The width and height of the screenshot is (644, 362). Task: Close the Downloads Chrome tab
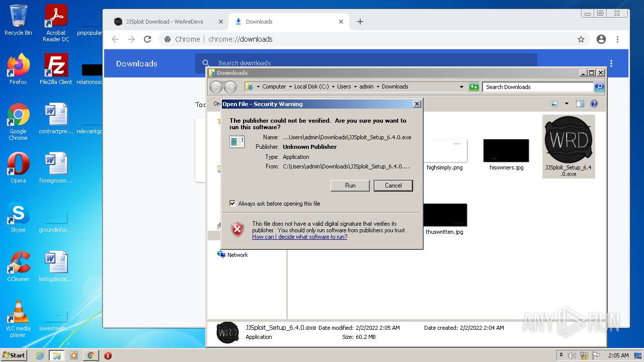[x=341, y=22]
